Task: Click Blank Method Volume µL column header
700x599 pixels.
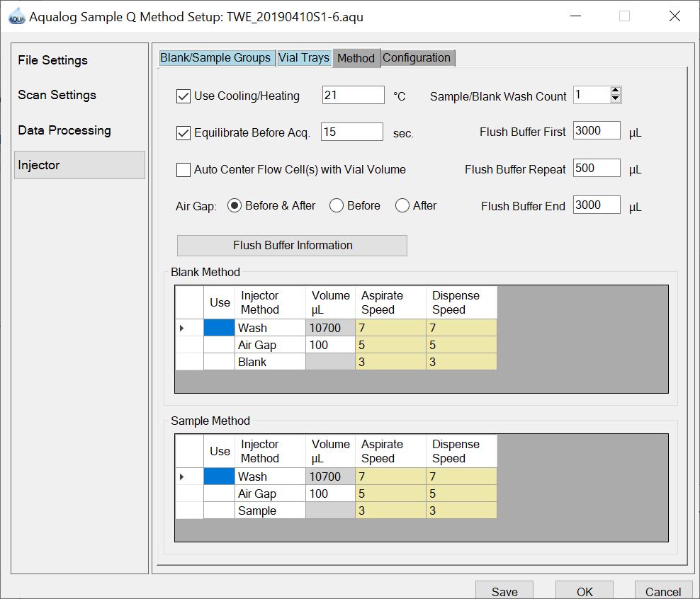Action: [330, 302]
